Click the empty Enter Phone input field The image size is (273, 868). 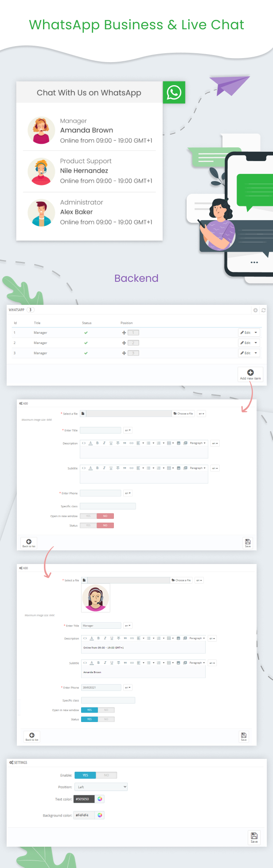[101, 493]
